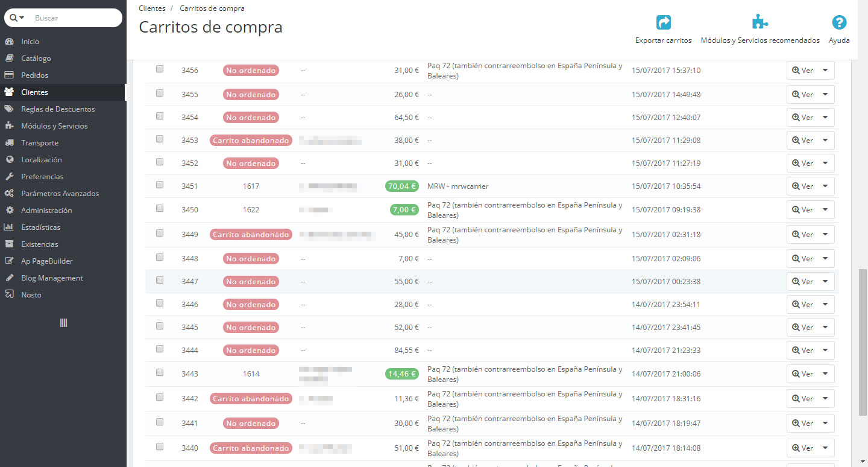
Task: Click Ver for cart 3447
Action: coord(802,282)
